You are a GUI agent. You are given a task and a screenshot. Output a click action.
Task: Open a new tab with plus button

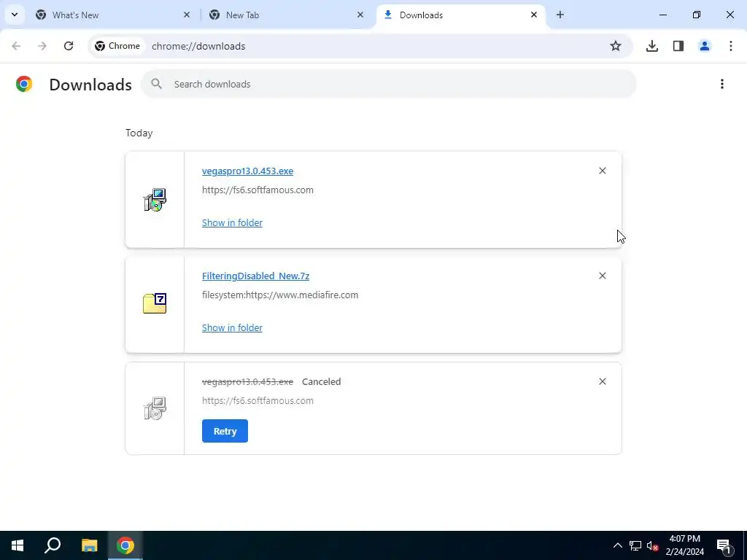click(x=560, y=15)
